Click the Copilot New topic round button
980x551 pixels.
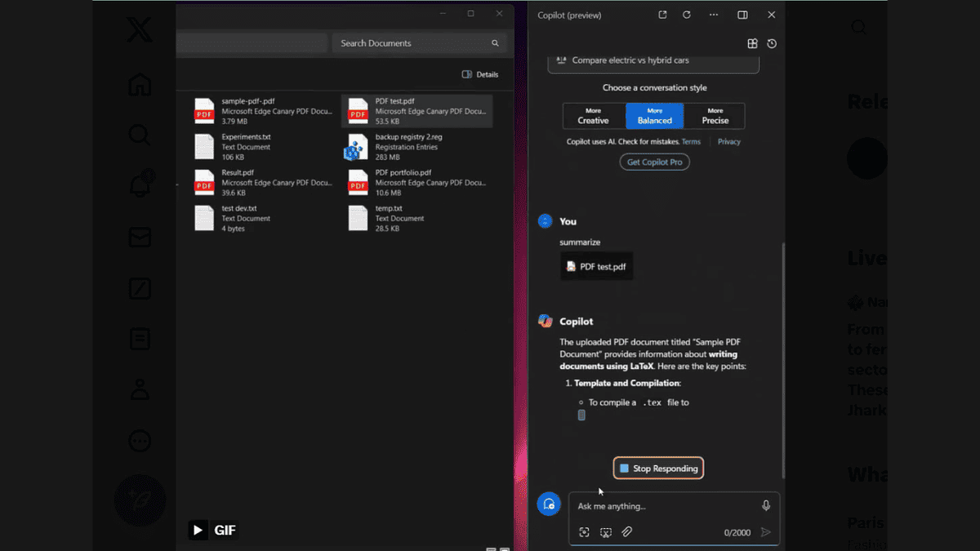click(x=549, y=504)
